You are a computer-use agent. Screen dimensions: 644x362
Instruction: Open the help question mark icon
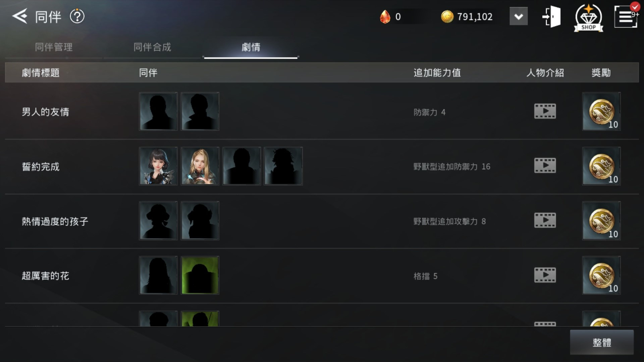click(x=77, y=16)
